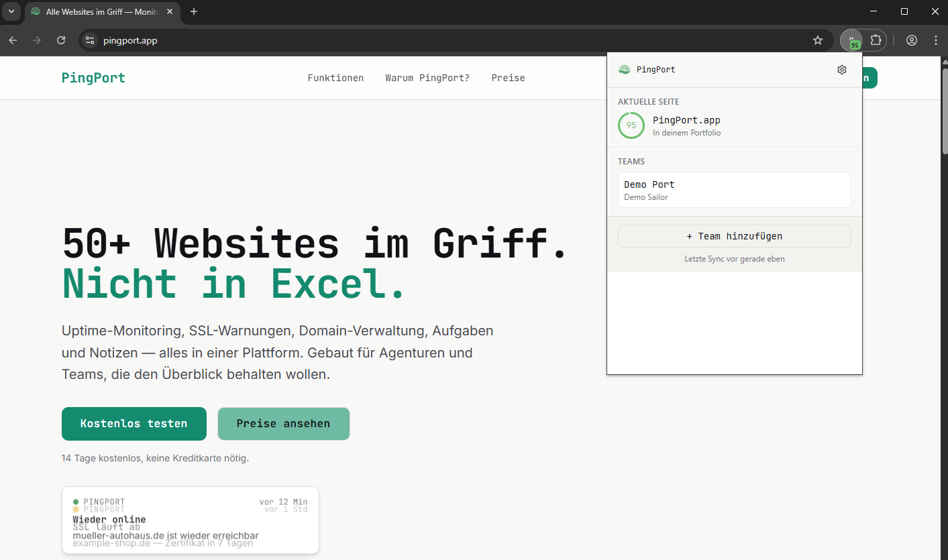This screenshot has height=560, width=948.
Task: Click the 'Kostenlos testen' button
Action: tap(134, 423)
